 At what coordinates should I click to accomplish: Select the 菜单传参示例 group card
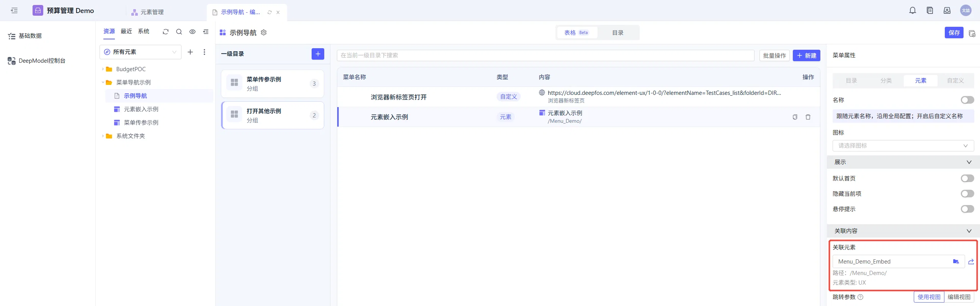click(x=273, y=84)
